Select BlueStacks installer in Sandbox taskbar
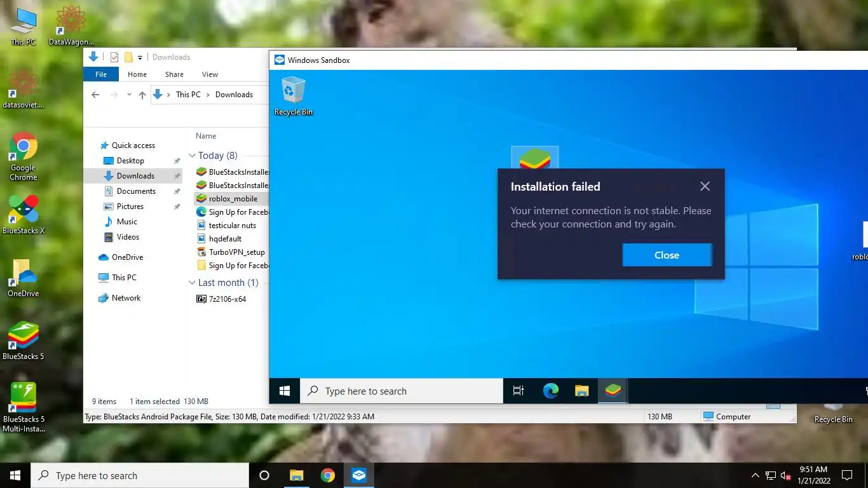This screenshot has width=868, height=488. [613, 391]
